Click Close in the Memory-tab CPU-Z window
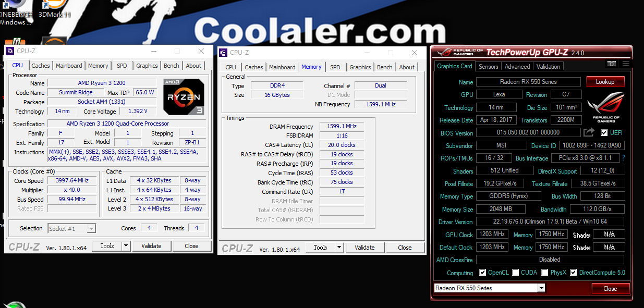The image size is (644, 308). click(405, 248)
